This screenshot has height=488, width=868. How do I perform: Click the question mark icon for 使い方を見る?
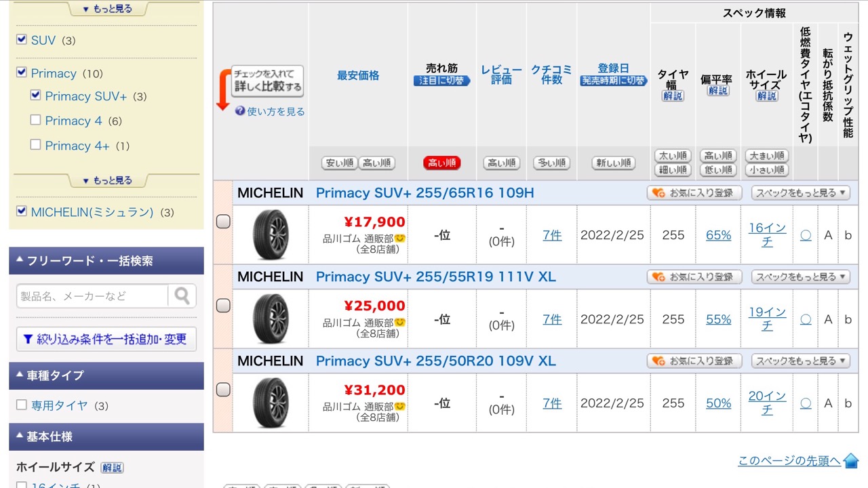pos(240,111)
